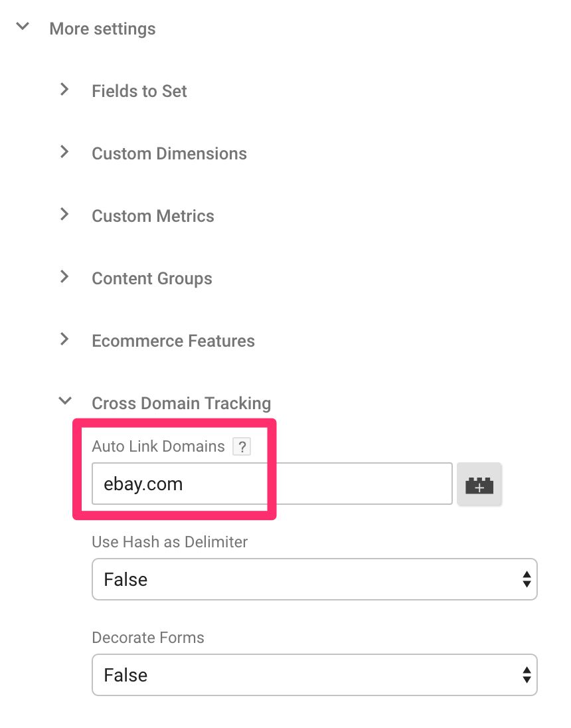Click the Decorate Forms dropdown arrows

527,675
